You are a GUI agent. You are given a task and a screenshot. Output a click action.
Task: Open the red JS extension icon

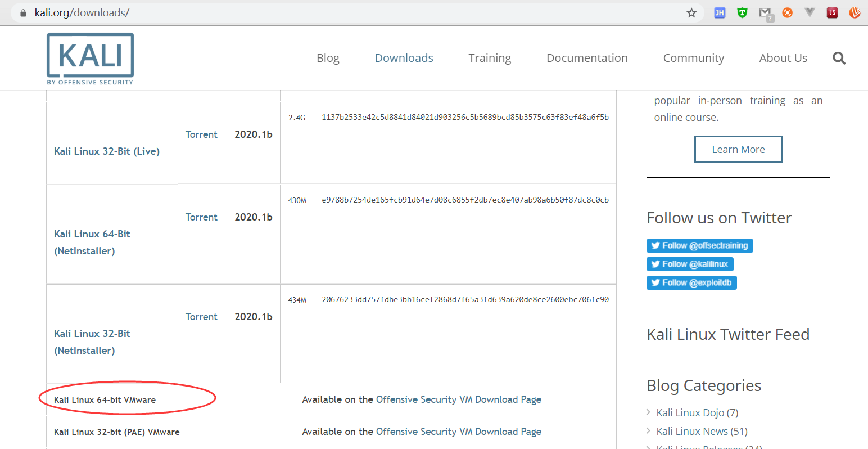tap(833, 12)
